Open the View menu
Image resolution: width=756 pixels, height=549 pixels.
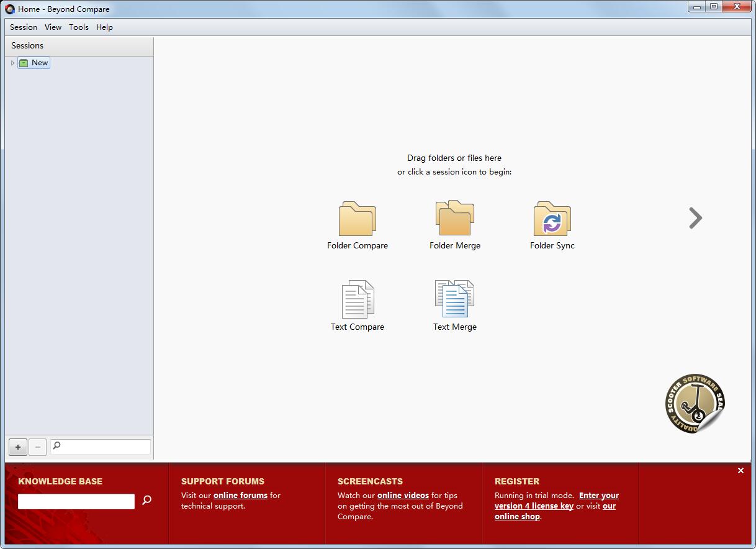(53, 27)
